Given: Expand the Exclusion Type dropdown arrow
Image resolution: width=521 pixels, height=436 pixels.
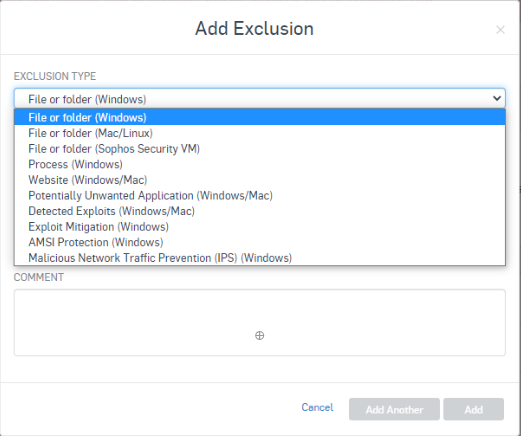Looking at the screenshot, I should point(497,98).
